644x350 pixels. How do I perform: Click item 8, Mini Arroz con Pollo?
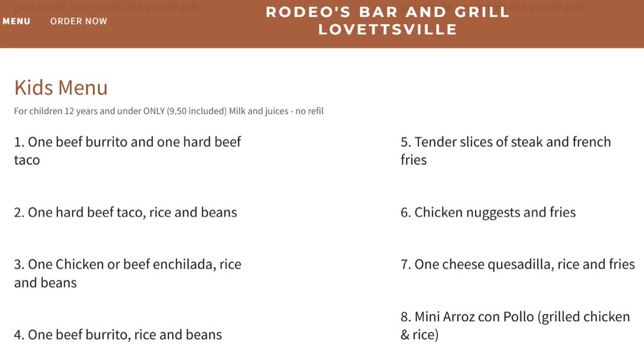(514, 325)
